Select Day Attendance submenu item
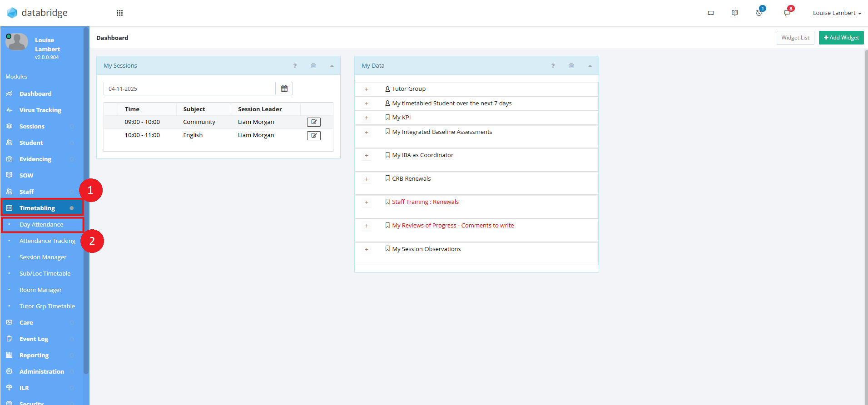 tap(42, 224)
